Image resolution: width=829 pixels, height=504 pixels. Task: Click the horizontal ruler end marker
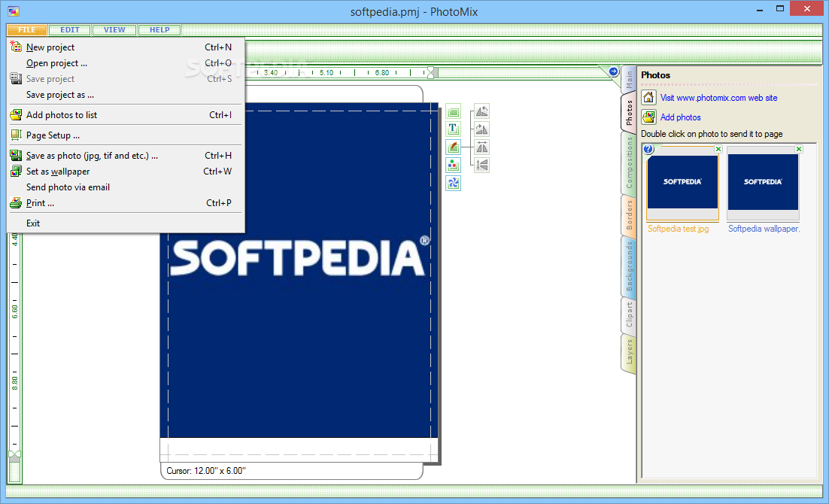(431, 72)
